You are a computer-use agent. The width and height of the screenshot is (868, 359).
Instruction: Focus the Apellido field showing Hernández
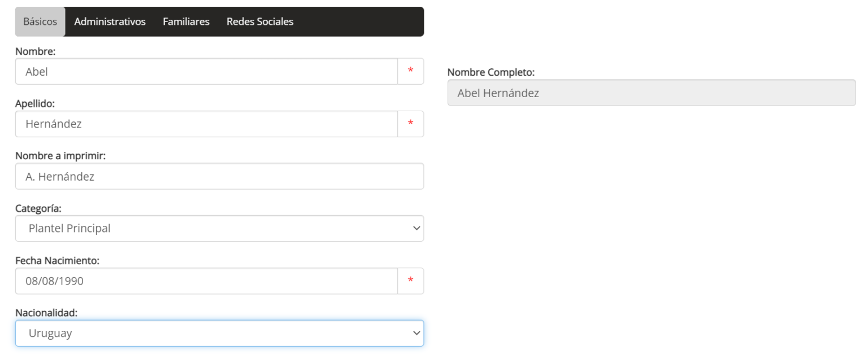(206, 124)
